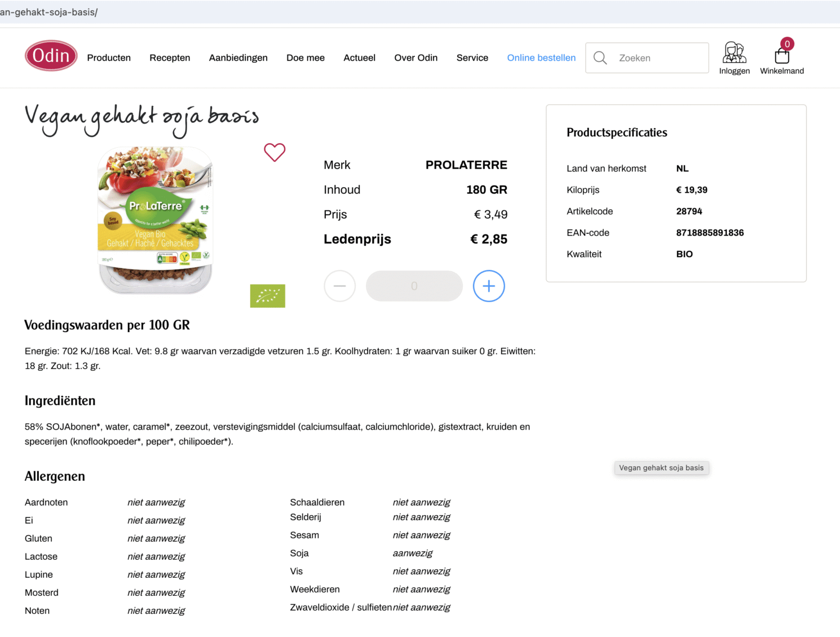840x637 pixels.
Task: Select the Kiloprijs value € 19,39
Action: pos(692,190)
